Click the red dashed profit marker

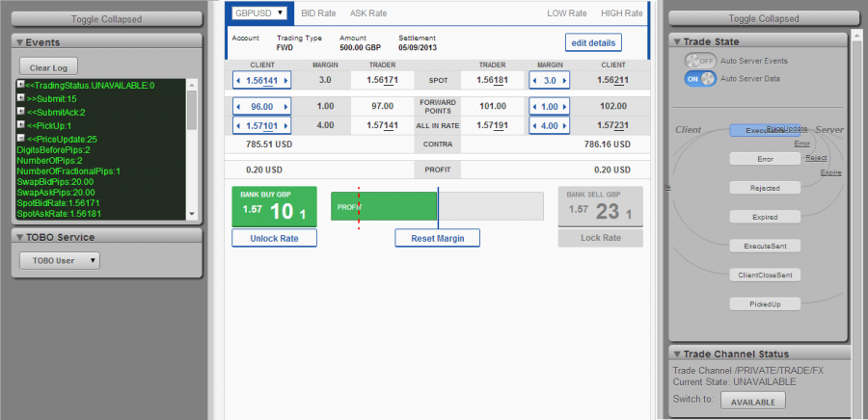(x=359, y=208)
